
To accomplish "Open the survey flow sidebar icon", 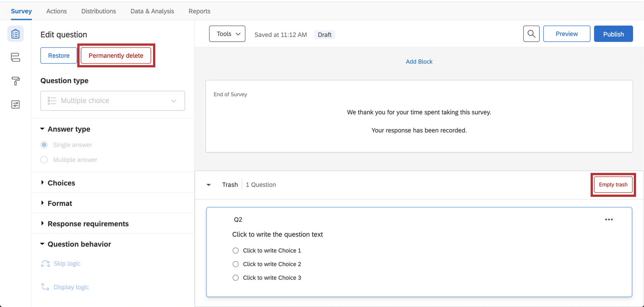I will tap(16, 57).
